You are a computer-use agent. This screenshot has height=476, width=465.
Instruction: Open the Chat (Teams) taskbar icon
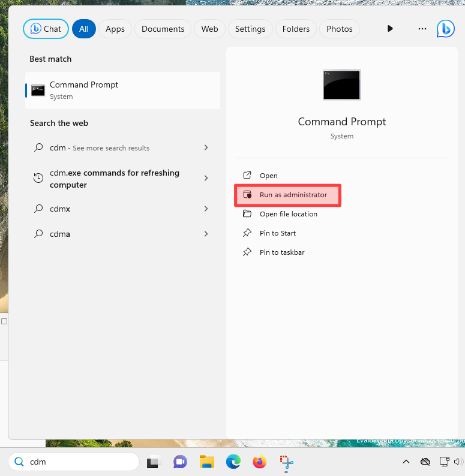coord(180,462)
